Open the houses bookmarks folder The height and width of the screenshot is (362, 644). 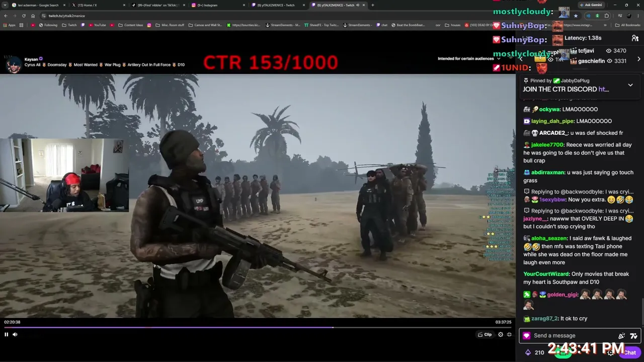tap(453, 25)
